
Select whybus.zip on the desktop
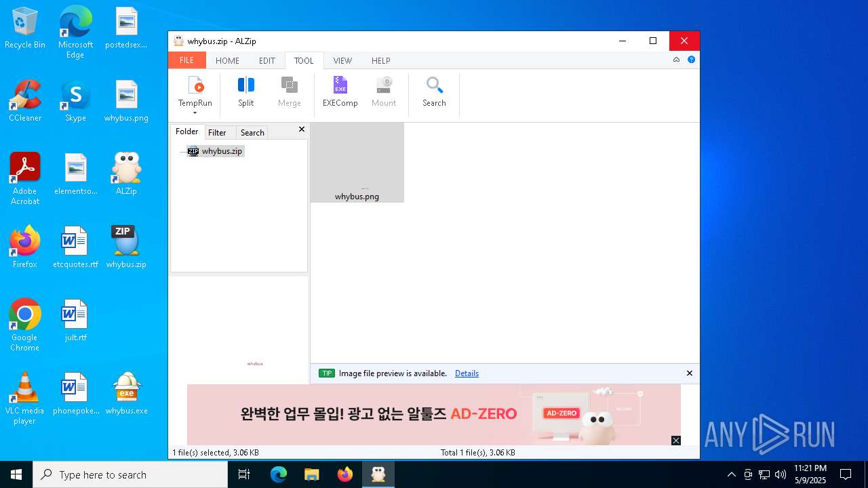coord(126,248)
